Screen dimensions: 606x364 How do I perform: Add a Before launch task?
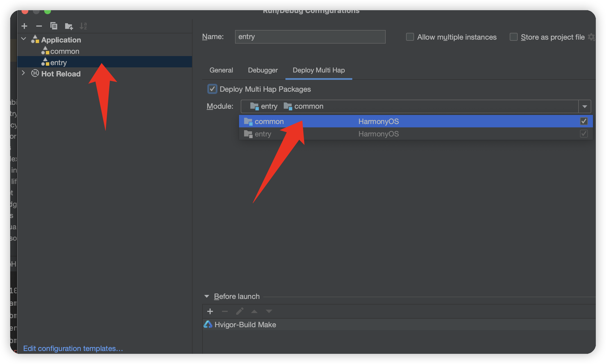coord(210,311)
